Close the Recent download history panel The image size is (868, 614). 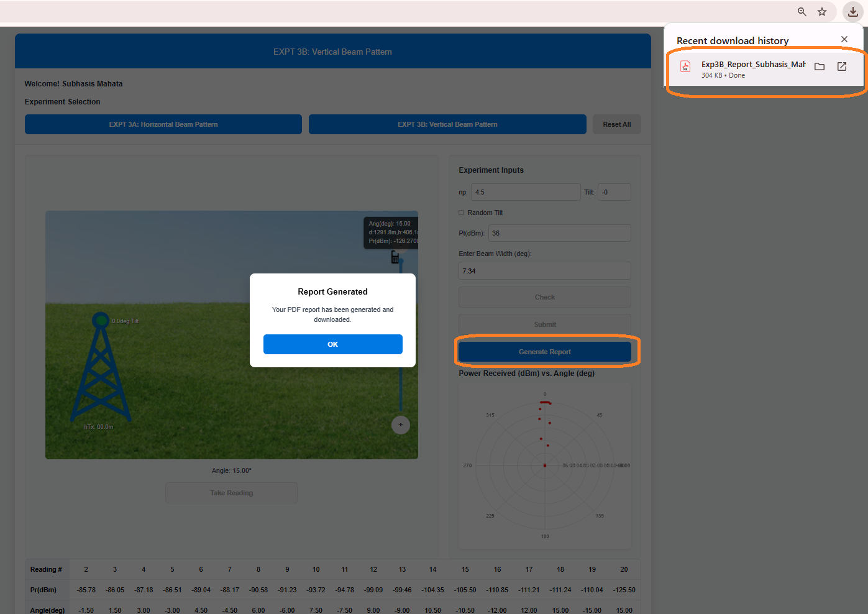click(844, 39)
